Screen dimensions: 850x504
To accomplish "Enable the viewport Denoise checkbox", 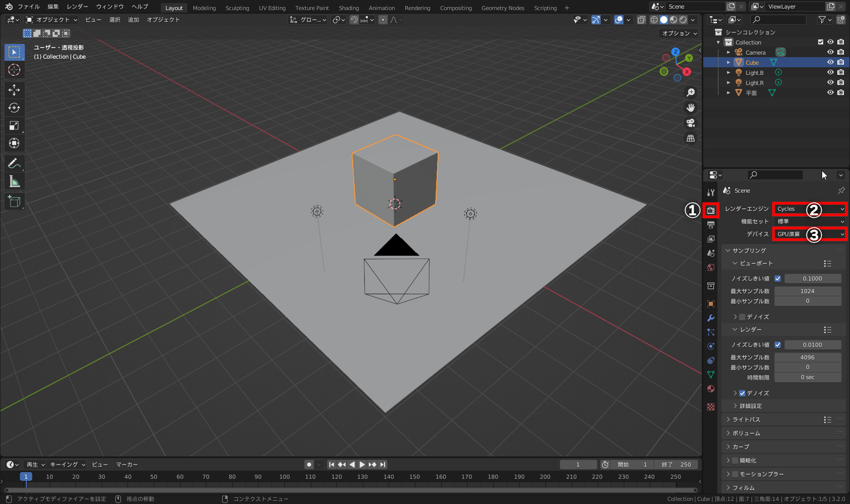I will [742, 317].
